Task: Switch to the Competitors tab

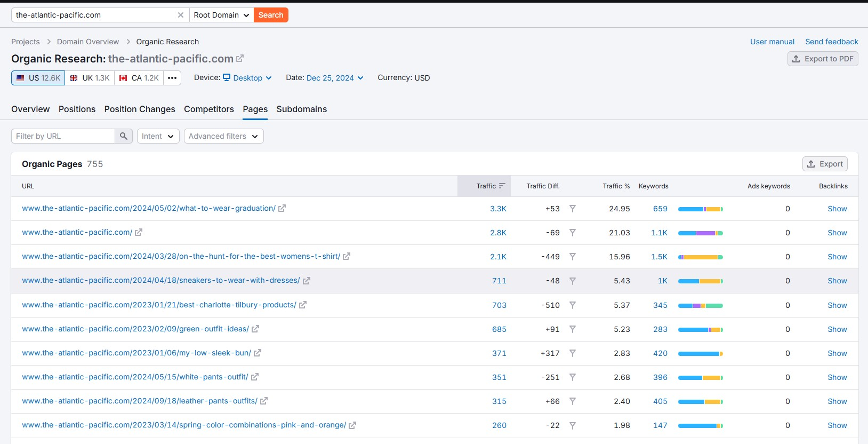Action: pyautogui.click(x=208, y=109)
